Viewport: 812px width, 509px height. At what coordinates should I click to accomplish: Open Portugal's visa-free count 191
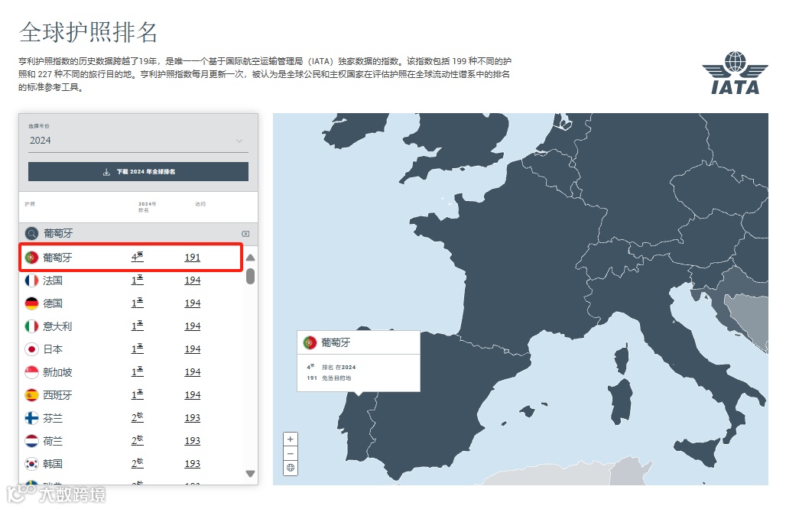click(x=192, y=258)
